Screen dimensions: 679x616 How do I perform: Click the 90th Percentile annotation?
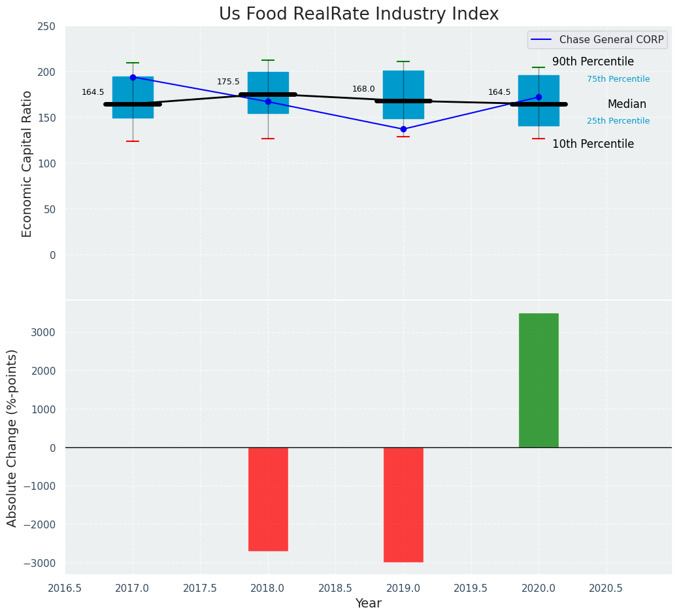593,62
